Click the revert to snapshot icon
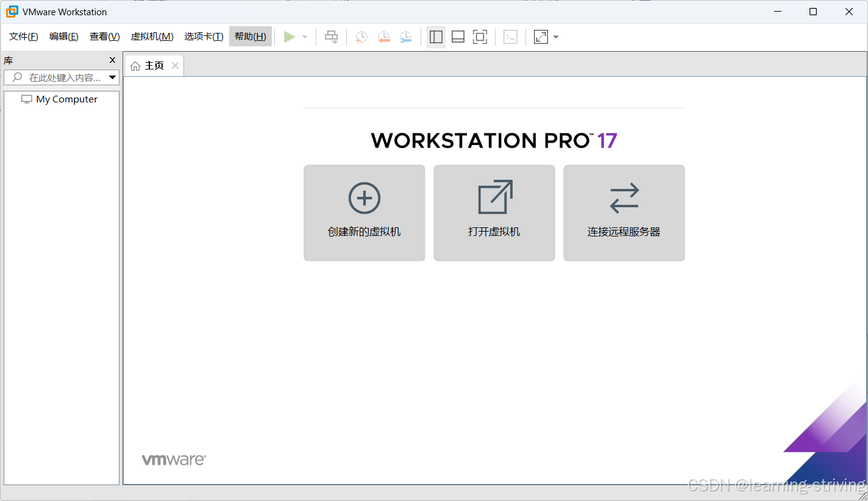Viewport: 868px width, 501px height. click(x=383, y=37)
